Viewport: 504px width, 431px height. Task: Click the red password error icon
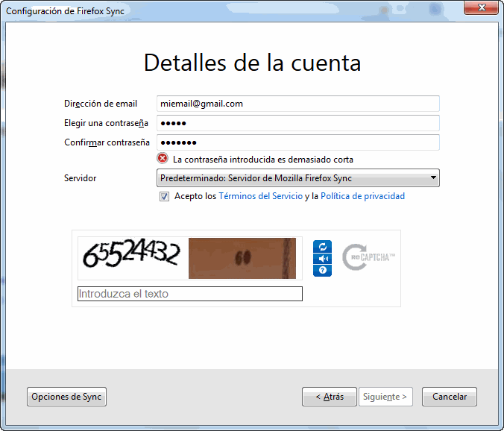tap(163, 158)
